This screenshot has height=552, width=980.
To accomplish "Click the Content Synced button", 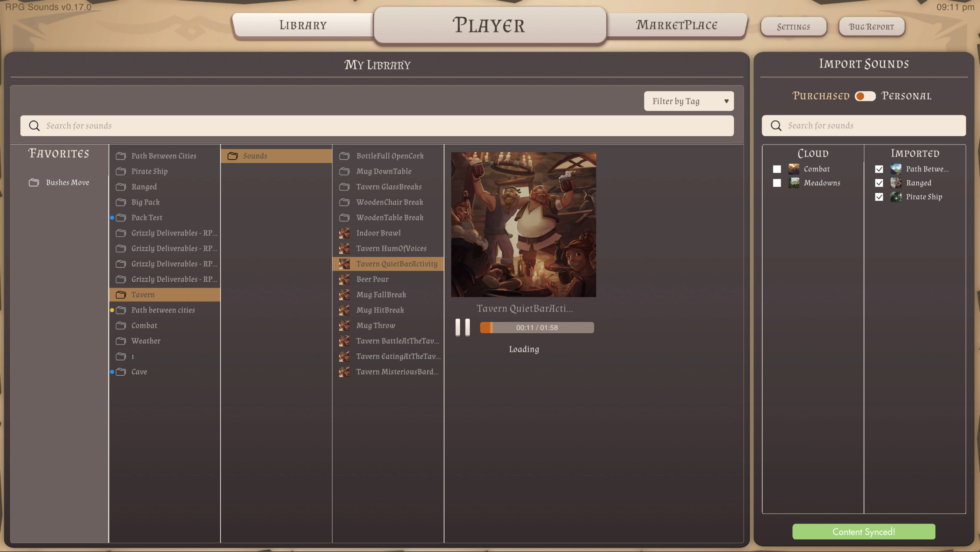I will click(x=864, y=532).
